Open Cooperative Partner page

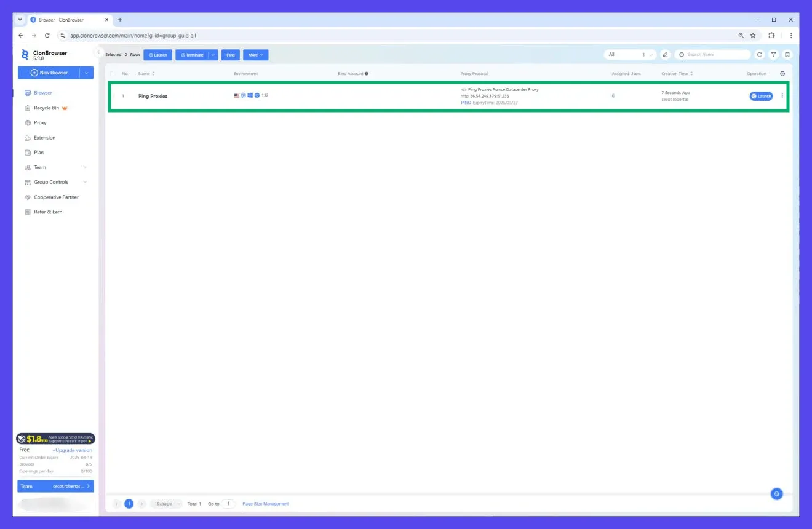click(x=56, y=197)
